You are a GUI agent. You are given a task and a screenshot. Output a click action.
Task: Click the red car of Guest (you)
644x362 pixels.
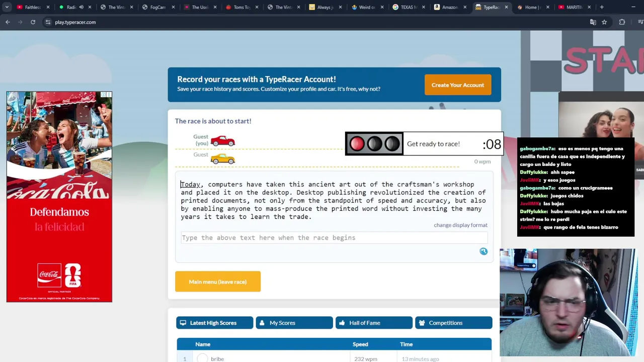point(223,141)
